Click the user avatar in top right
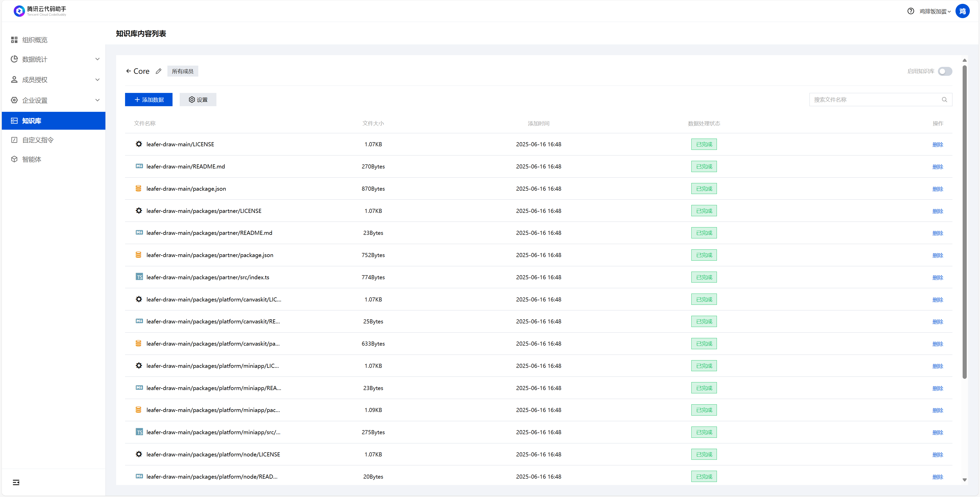The width and height of the screenshot is (980, 497). (x=962, y=11)
